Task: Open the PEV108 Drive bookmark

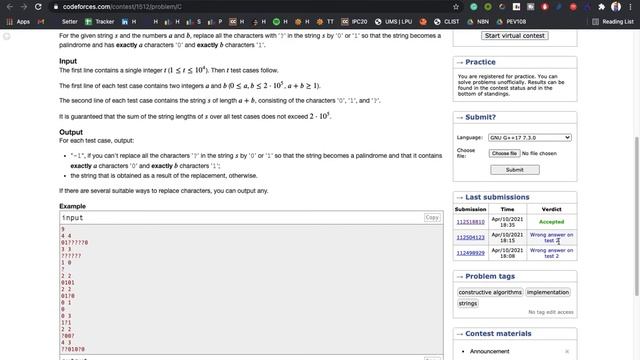Action: [x=511, y=22]
